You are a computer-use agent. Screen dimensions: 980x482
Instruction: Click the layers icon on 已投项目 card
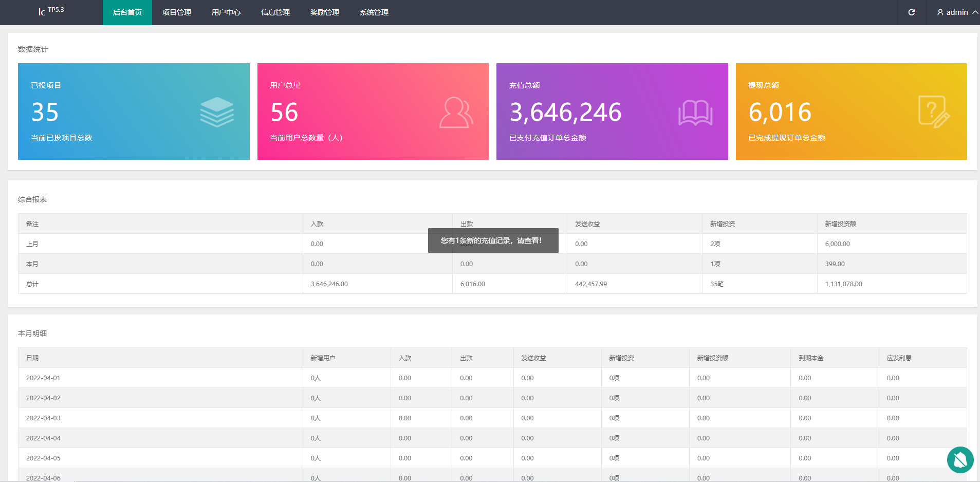coord(217,112)
